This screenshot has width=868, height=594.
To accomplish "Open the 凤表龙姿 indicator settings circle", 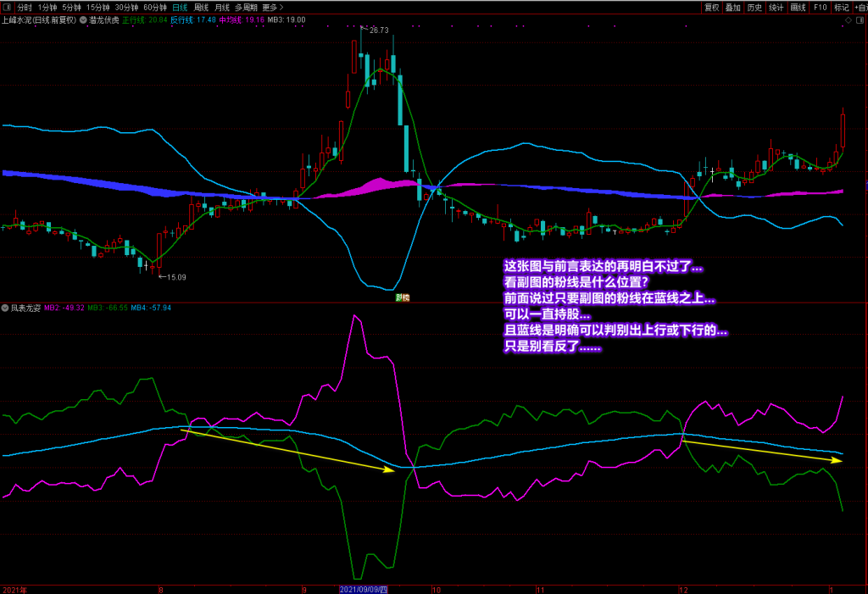I will pyautogui.click(x=5, y=308).
